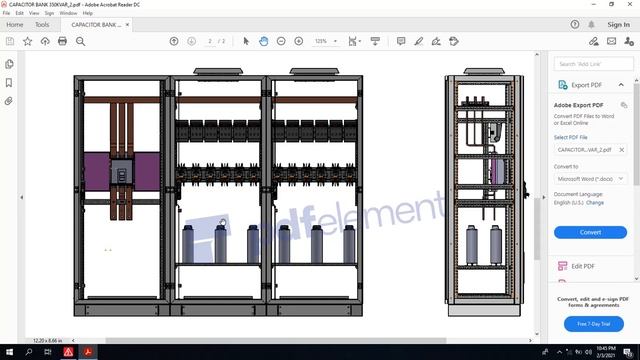This screenshot has width=640, height=360.
Task: Click the document vertical scrollbar thumb
Action: (x=537, y=229)
